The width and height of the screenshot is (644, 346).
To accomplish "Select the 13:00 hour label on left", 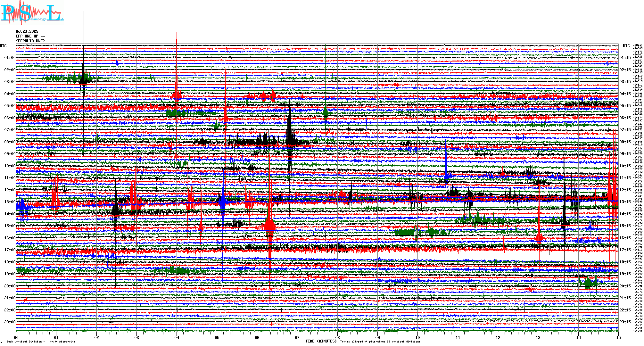I will [10, 202].
